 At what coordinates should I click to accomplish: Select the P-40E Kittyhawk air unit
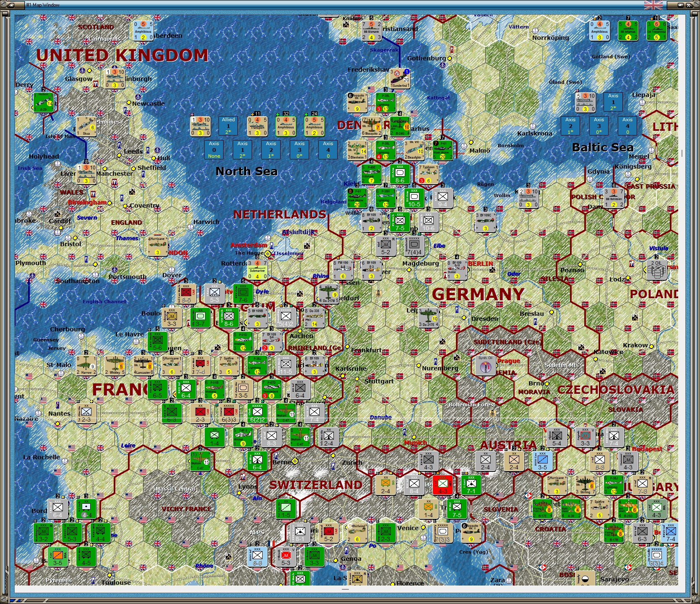[371, 174]
